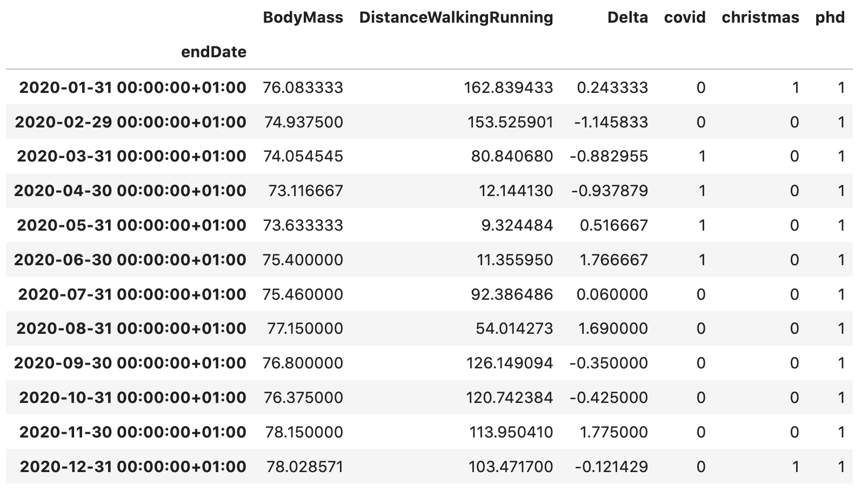Screen dimensions: 868x498
Task: Select the 2020-07-31 00:00:00+01:00 row label
Action: coord(132,295)
